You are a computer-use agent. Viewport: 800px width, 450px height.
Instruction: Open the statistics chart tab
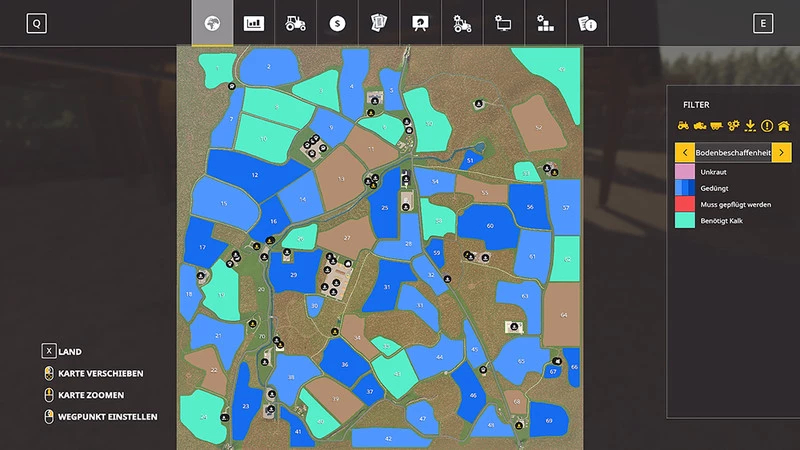click(254, 23)
